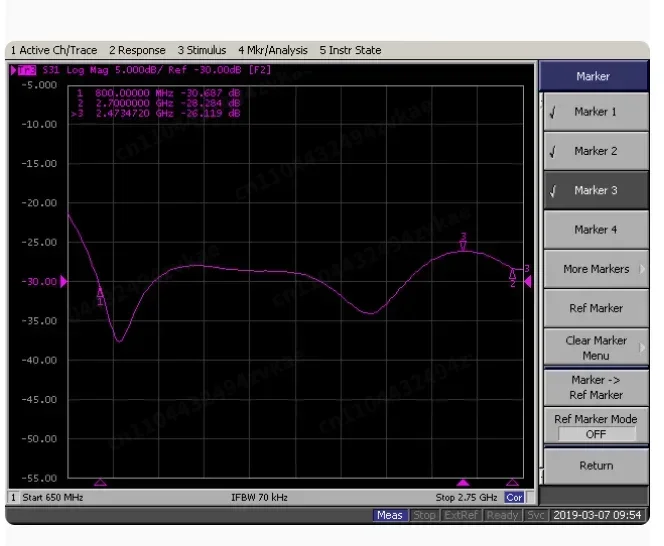
Task: Click the Meas status indicator
Action: 390,515
